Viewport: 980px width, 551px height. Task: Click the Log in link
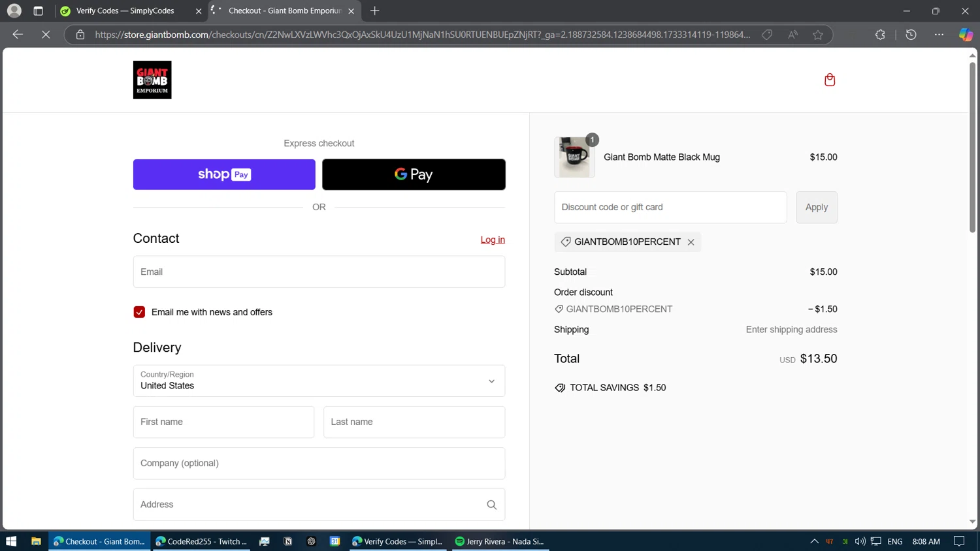(x=493, y=240)
